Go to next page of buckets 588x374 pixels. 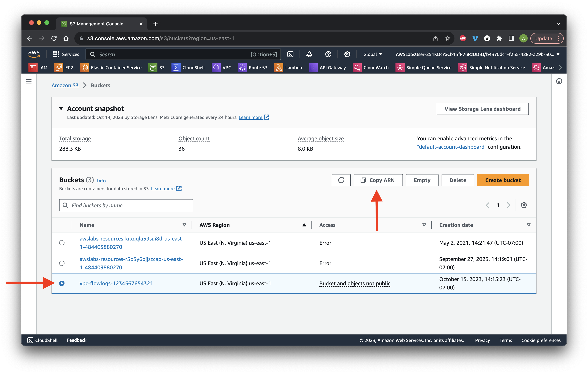coord(508,205)
